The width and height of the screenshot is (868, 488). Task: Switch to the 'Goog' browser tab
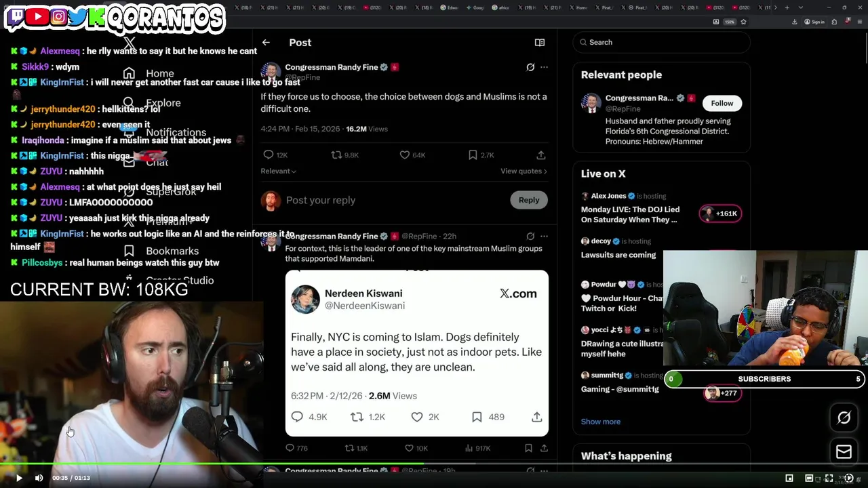475,7
